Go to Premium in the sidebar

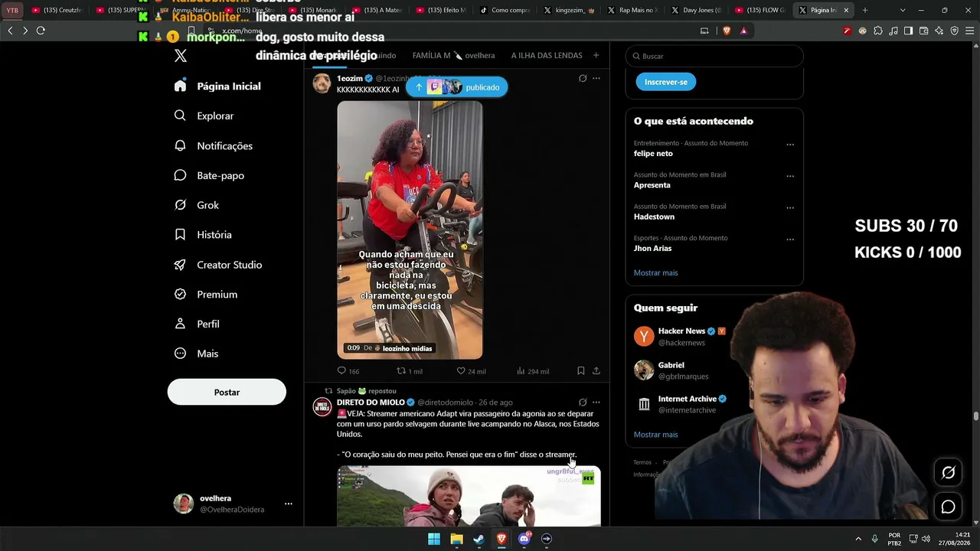pos(205,294)
